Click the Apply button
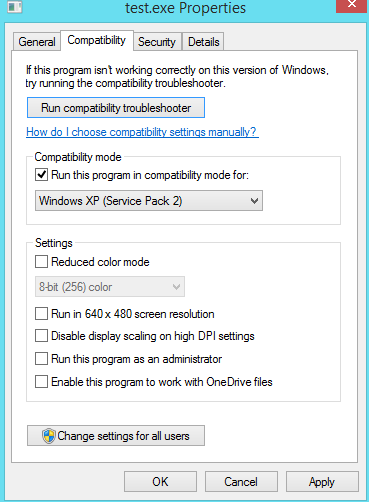This screenshot has width=369, height=502. 322,482
